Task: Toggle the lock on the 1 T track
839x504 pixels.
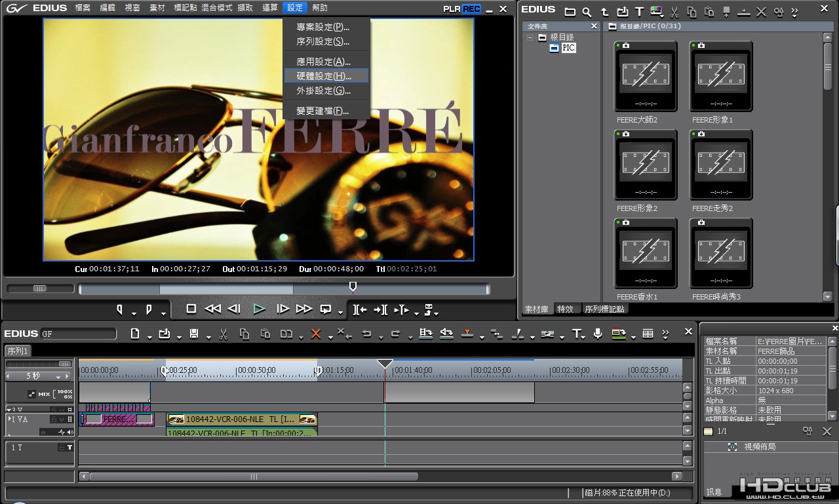Action: 61,448
